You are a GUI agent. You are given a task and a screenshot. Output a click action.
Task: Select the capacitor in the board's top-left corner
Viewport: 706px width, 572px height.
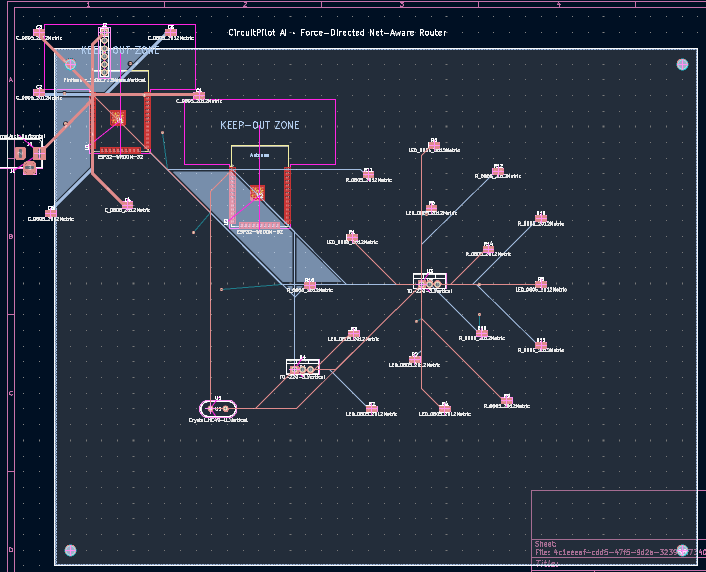[x=39, y=32]
